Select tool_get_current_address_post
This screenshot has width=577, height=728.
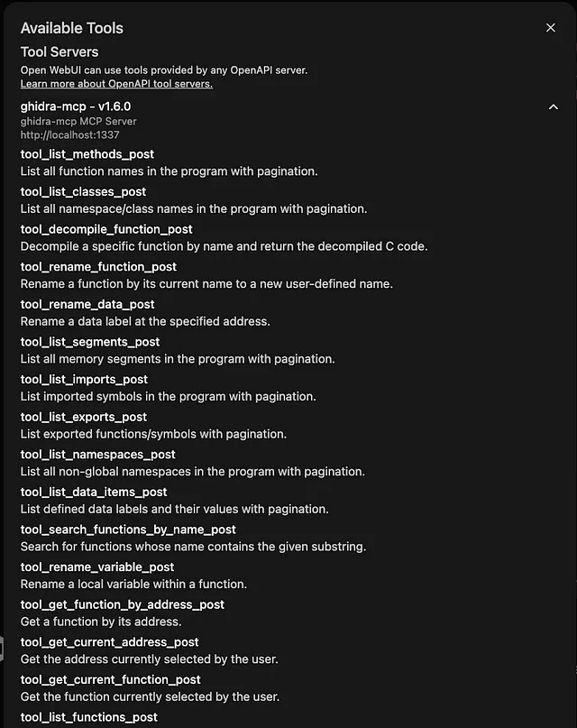[x=110, y=642]
